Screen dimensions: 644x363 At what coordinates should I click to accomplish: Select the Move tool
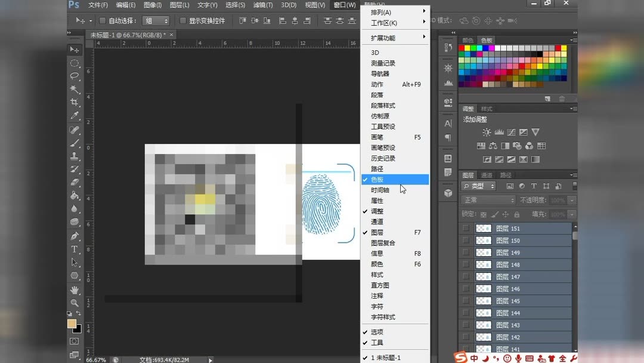click(x=73, y=51)
